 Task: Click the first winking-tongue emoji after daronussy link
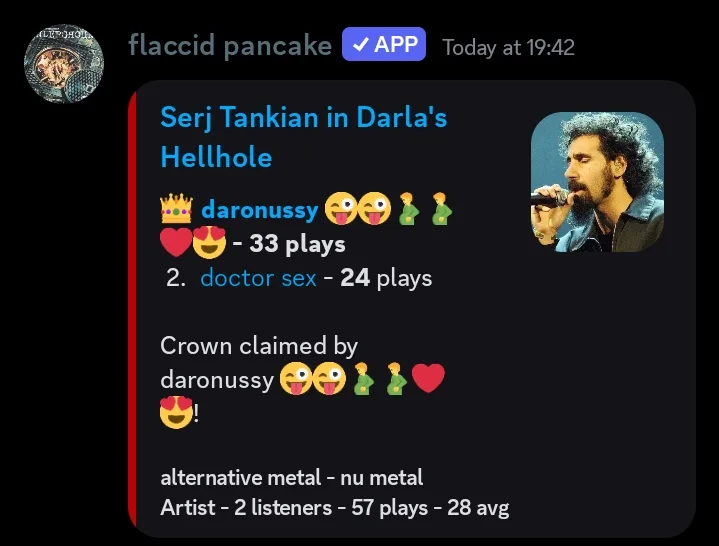341,209
